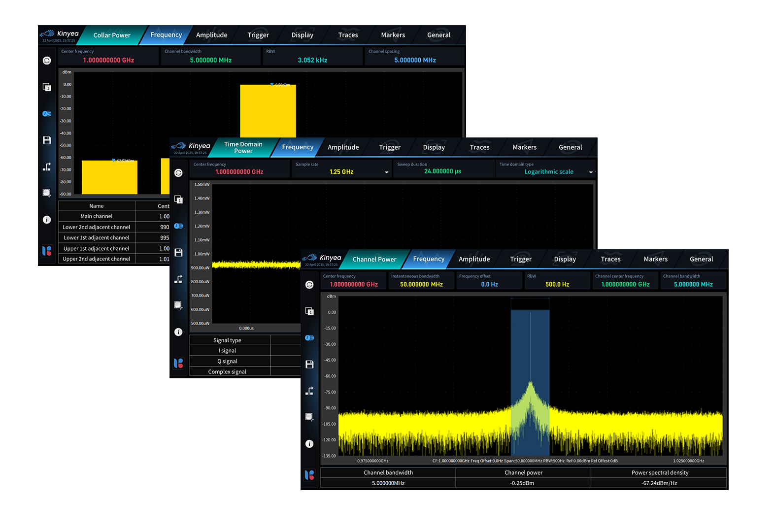Edit the RBW 500.0 Hz field

coord(557,284)
